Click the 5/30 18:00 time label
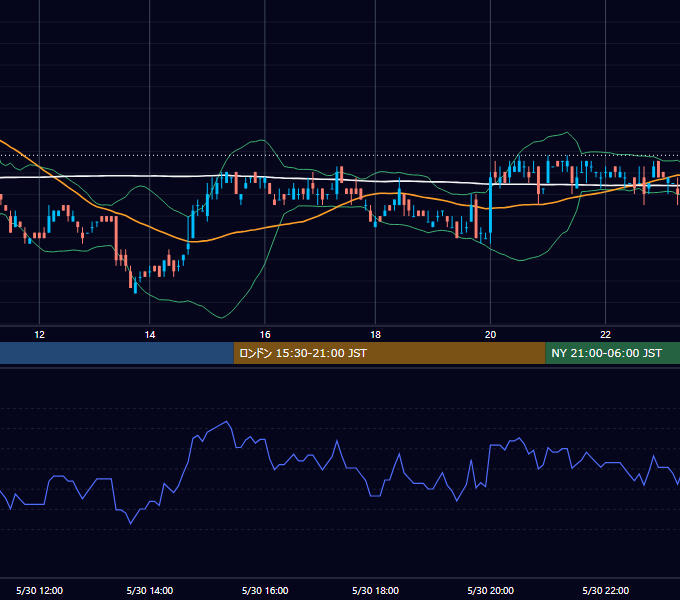 pyautogui.click(x=376, y=590)
